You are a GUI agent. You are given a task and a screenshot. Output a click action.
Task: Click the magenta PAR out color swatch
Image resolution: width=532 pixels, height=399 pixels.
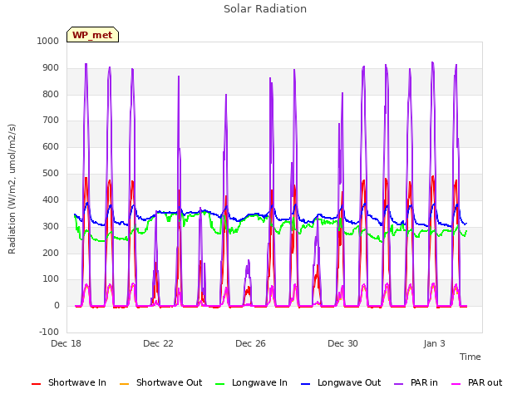click(x=456, y=384)
